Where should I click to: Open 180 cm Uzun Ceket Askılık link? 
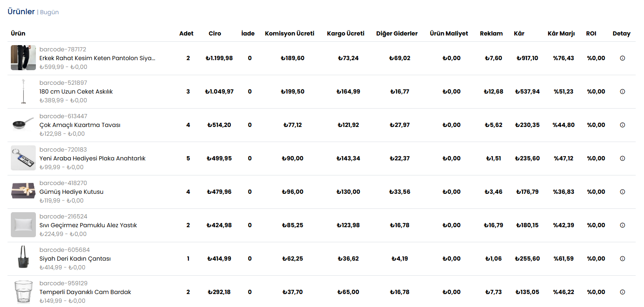(76, 91)
